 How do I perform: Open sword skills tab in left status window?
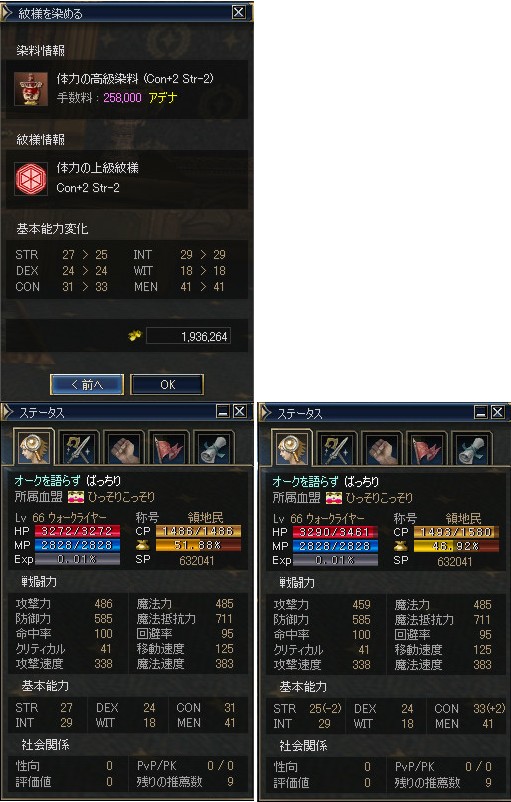[78, 449]
